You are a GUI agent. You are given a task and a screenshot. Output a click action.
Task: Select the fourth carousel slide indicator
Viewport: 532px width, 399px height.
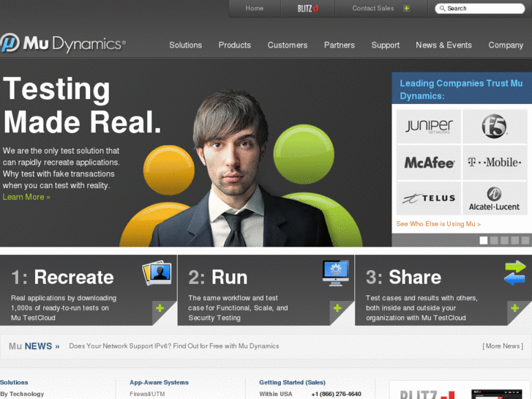[x=514, y=240]
